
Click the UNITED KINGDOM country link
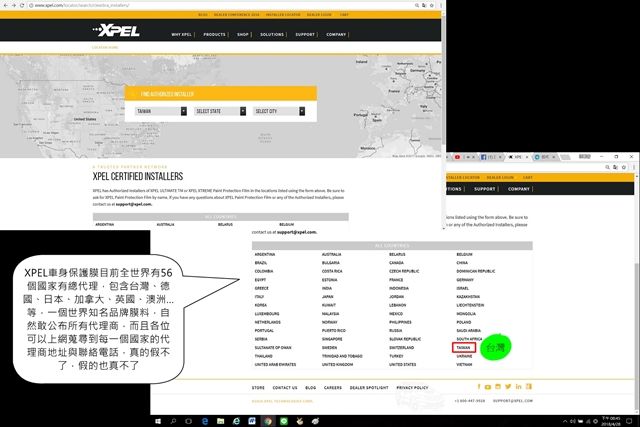pyautogui.click(x=338, y=365)
